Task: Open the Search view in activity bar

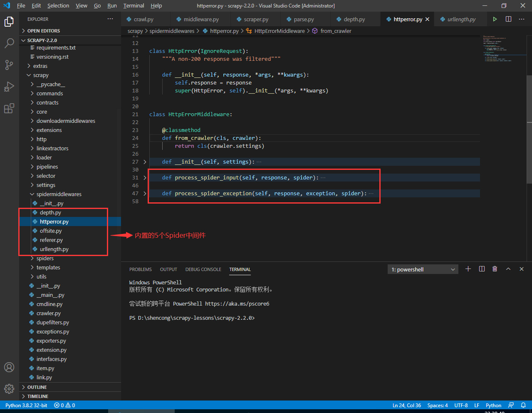Action: coord(9,43)
